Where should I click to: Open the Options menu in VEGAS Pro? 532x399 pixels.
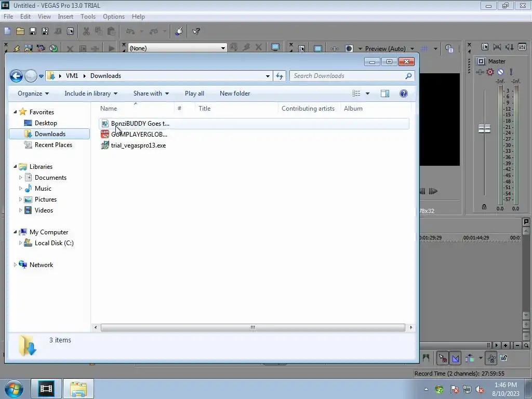click(114, 16)
